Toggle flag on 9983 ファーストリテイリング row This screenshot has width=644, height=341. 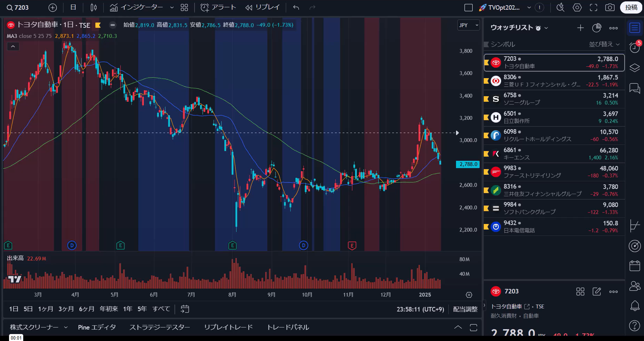point(486,172)
